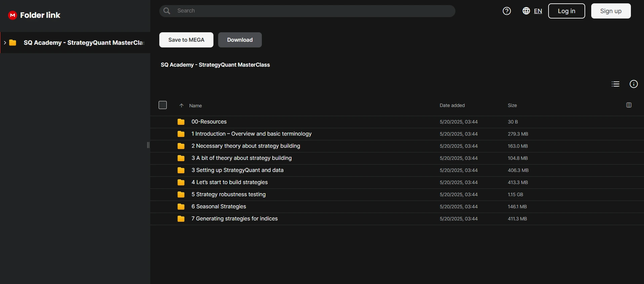Click the sort arrow next to Name
This screenshot has width=644, height=284.
tap(182, 106)
